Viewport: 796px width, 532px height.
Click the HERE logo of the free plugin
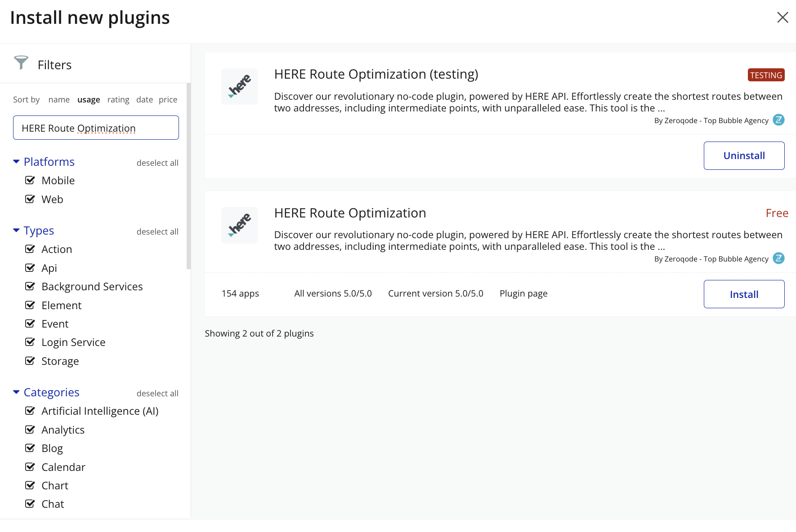coord(239,225)
